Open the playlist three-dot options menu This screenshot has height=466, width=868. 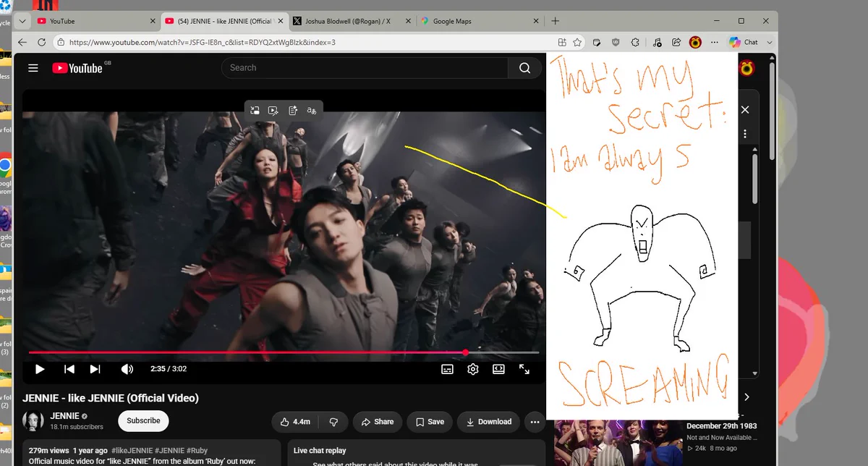745,134
